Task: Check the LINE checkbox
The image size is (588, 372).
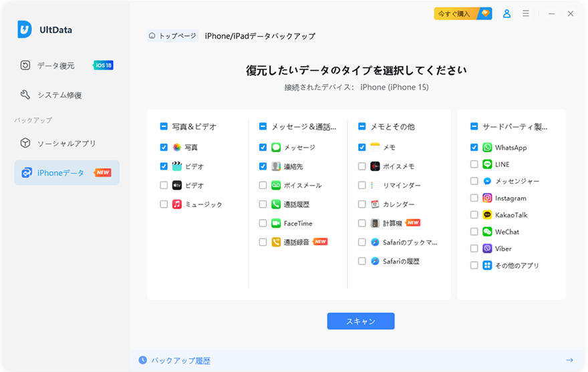Action: 474,164
